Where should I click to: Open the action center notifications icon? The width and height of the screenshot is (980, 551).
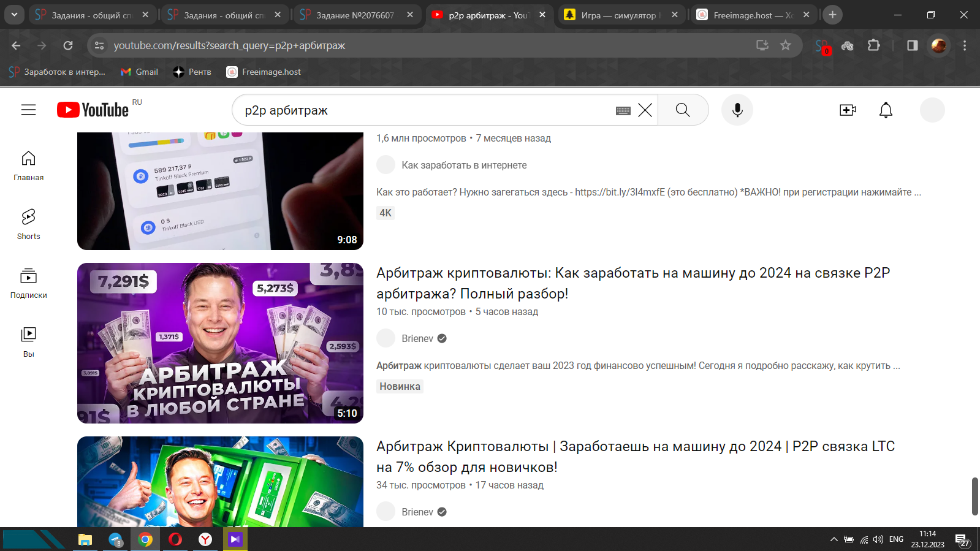(962, 540)
